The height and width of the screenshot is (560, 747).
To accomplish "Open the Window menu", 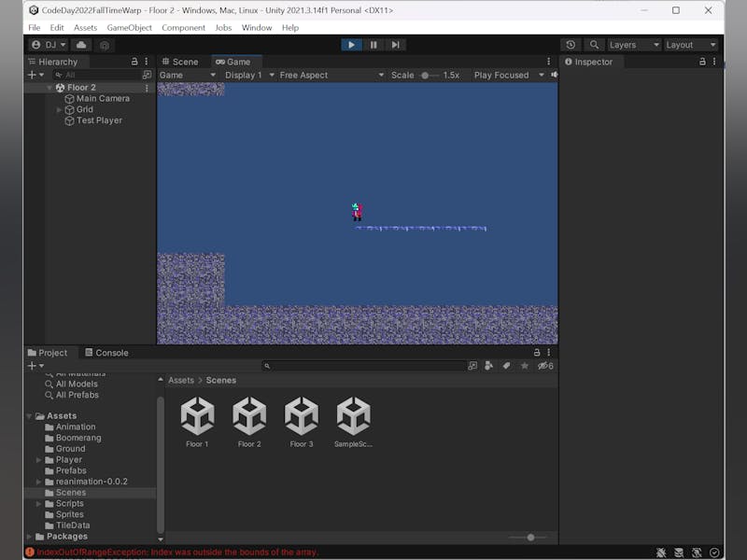I will (257, 28).
